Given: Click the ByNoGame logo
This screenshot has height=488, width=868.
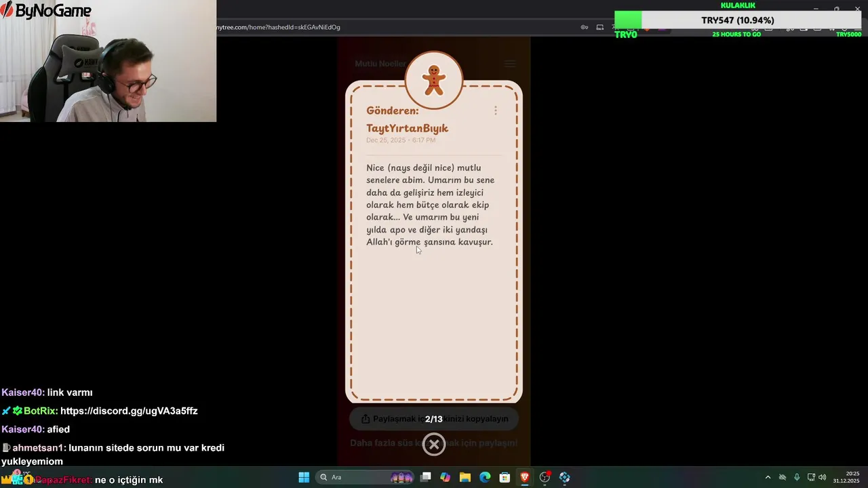Looking at the screenshot, I should point(45,10).
